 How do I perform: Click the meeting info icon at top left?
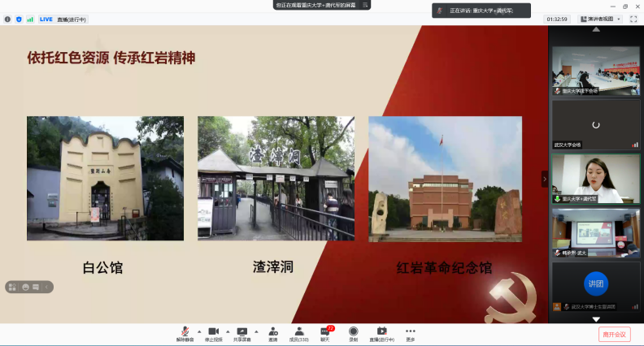tap(7, 19)
